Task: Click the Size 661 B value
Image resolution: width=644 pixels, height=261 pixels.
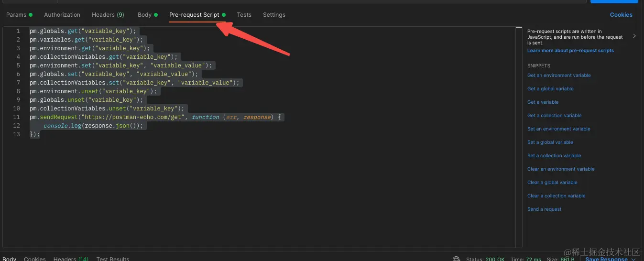Action: click(562, 259)
